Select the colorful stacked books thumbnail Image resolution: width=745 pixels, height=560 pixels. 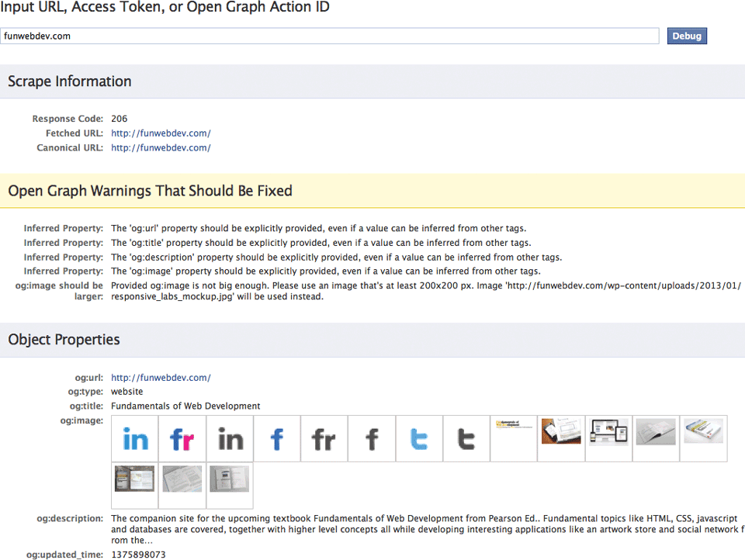[703, 431]
